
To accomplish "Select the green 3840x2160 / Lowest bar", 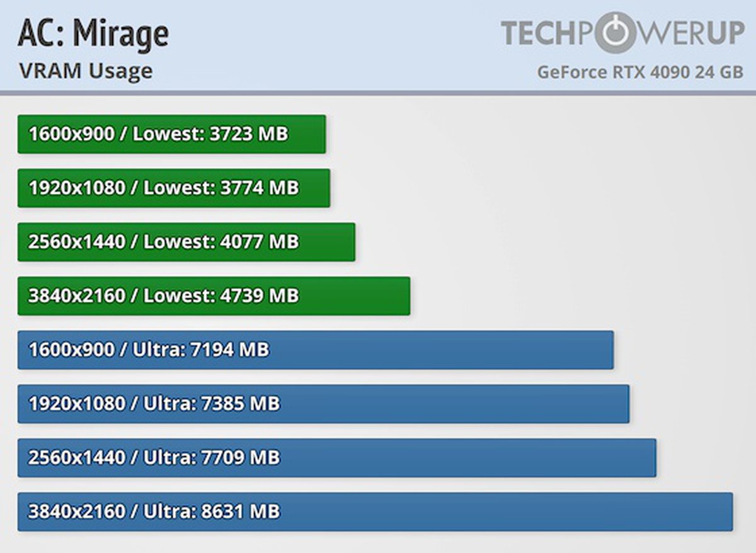I will click(x=214, y=295).
